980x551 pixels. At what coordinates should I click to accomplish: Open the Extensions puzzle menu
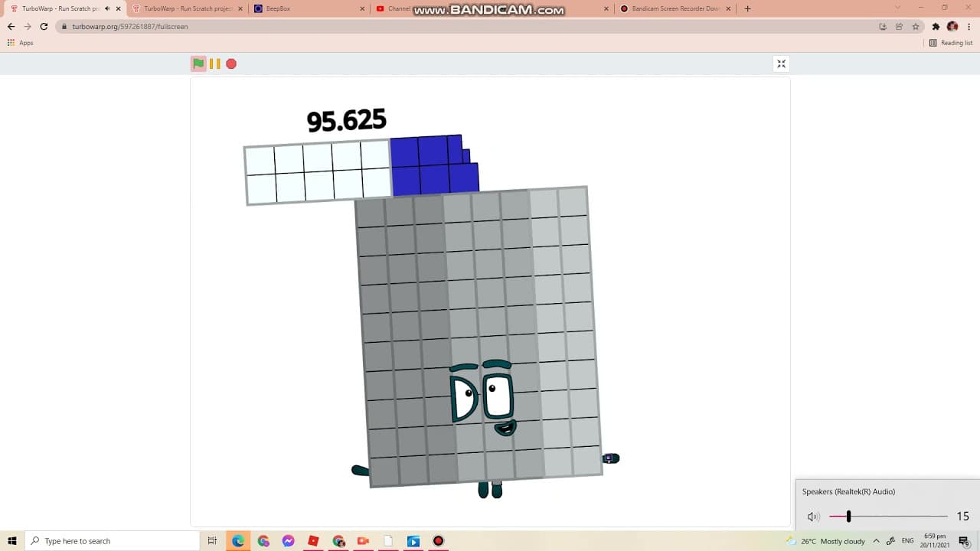pyautogui.click(x=936, y=26)
